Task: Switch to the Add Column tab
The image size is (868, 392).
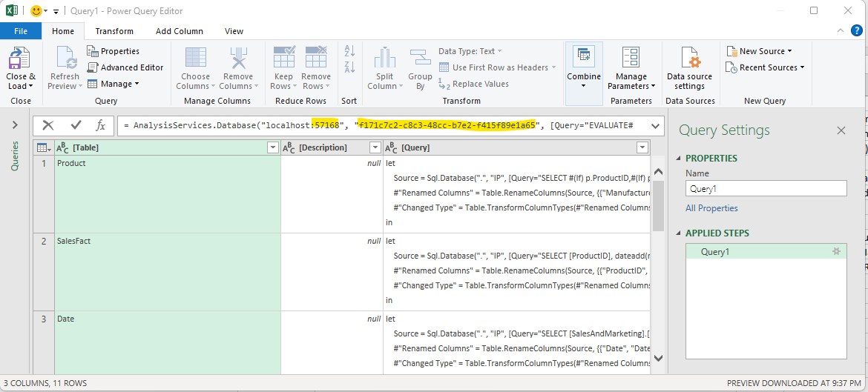Action: click(x=180, y=31)
